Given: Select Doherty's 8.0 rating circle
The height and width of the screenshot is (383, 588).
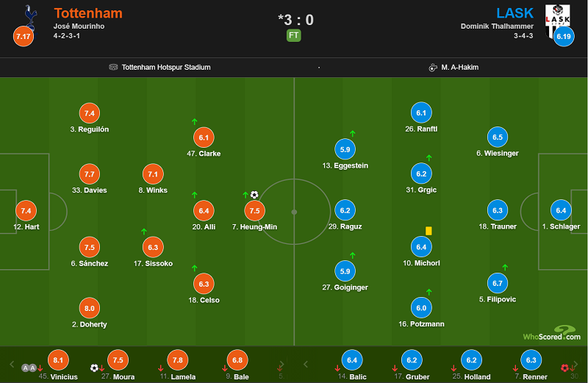Looking at the screenshot, I should pos(90,308).
